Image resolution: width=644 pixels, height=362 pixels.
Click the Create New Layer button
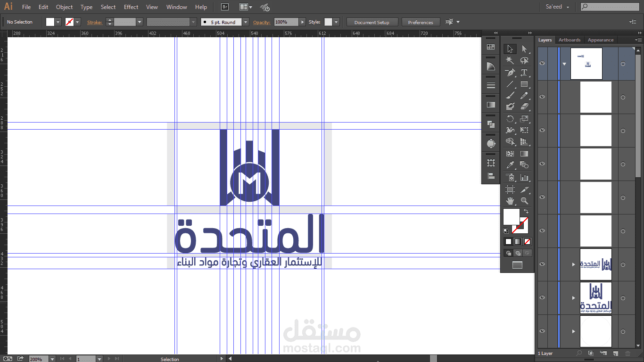(615, 353)
